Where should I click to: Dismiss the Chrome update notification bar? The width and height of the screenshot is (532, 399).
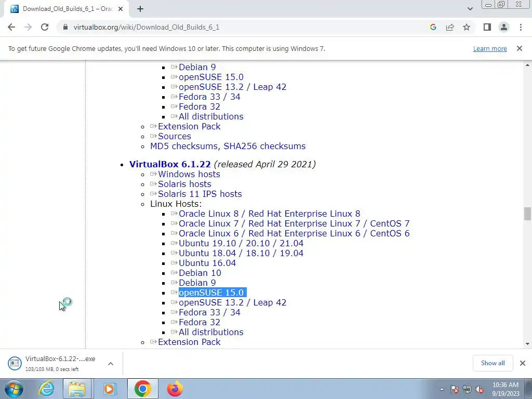[520, 48]
